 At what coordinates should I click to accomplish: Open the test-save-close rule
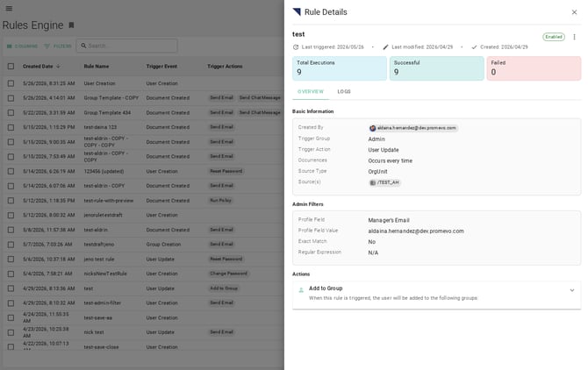[101, 347]
